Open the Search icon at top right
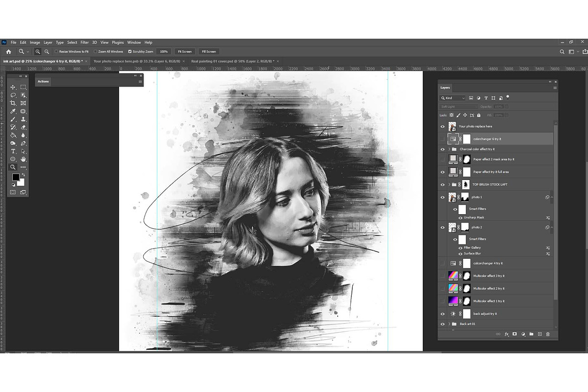The image size is (588, 392). [x=562, y=51]
